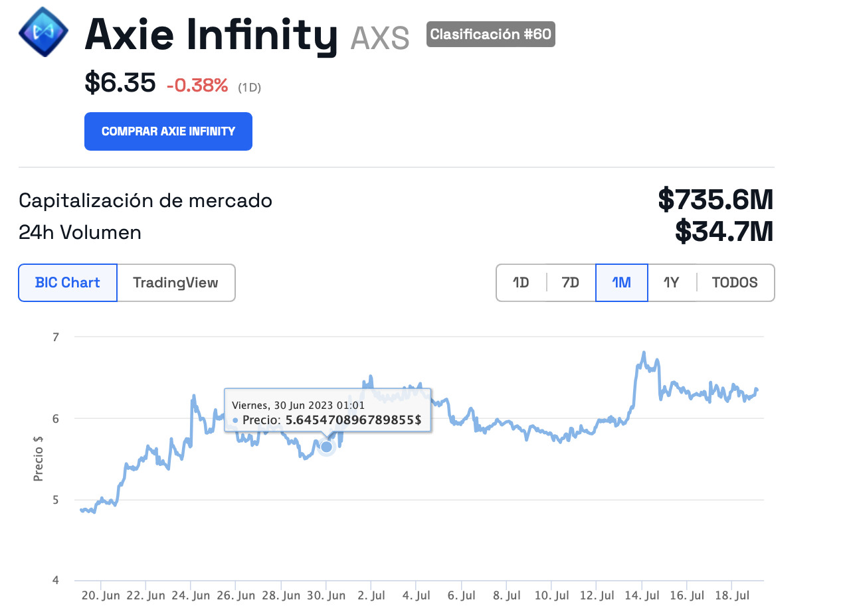
Task: Click the $34.7M 24h volume value
Action: point(724,232)
